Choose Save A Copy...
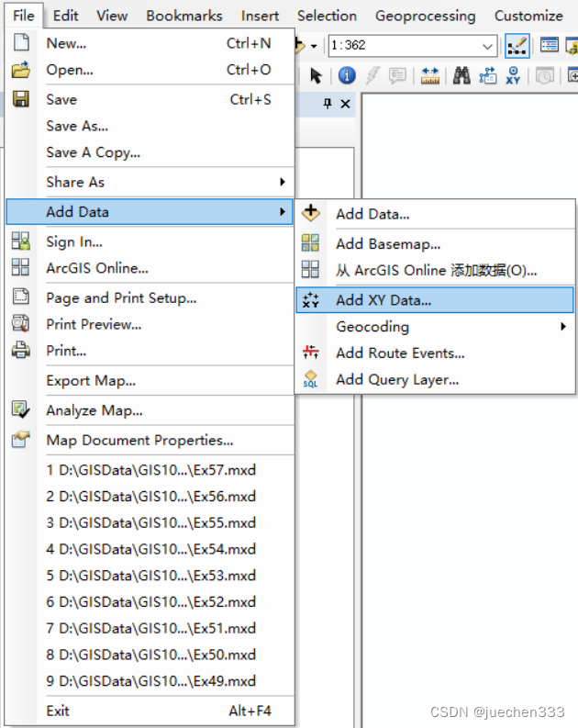This screenshot has height=728, width=578. (150, 152)
